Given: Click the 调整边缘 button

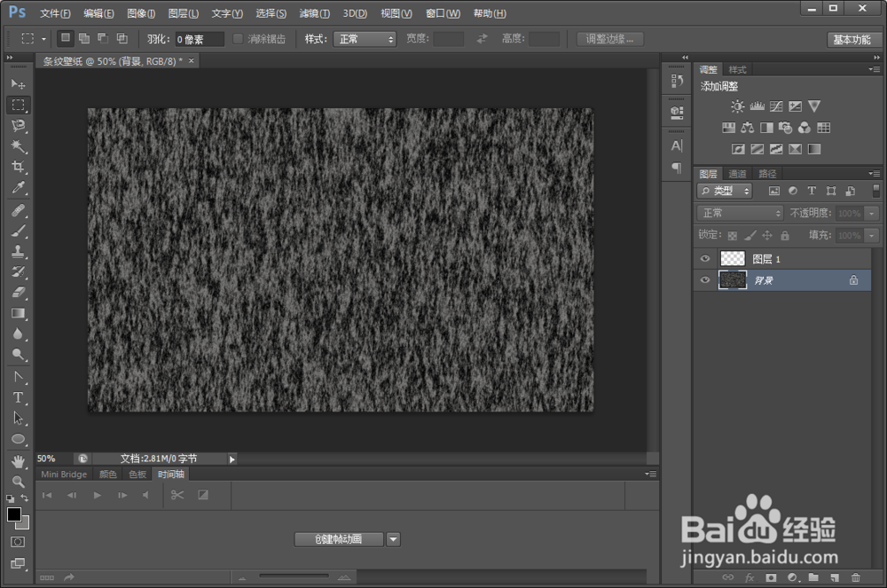Looking at the screenshot, I should (610, 39).
